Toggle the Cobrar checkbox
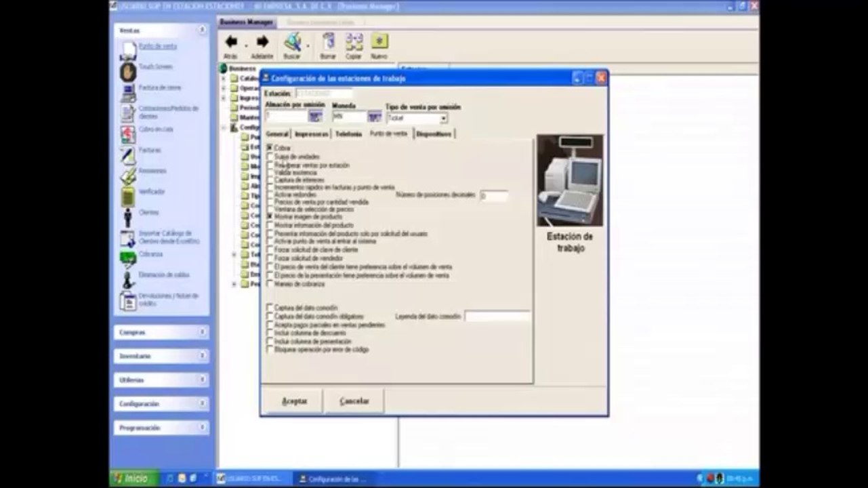Viewport: 868px width, 488px height. (270, 148)
